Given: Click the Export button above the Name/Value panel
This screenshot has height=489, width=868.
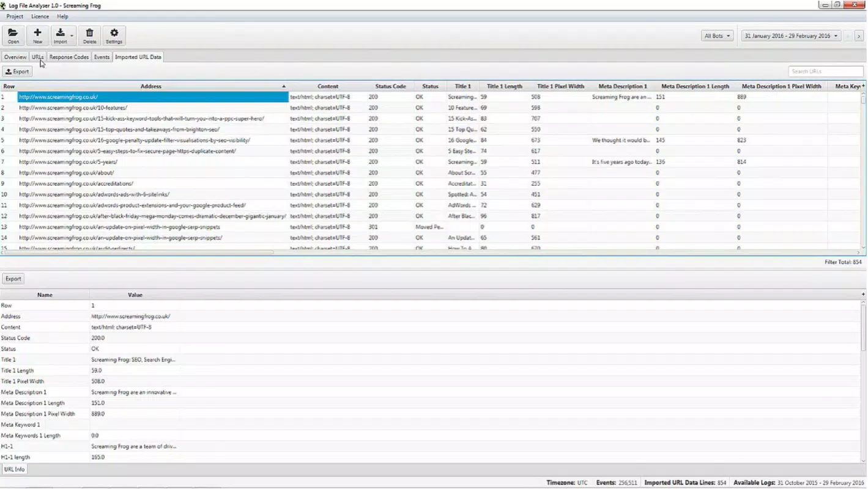Looking at the screenshot, I should (13, 279).
